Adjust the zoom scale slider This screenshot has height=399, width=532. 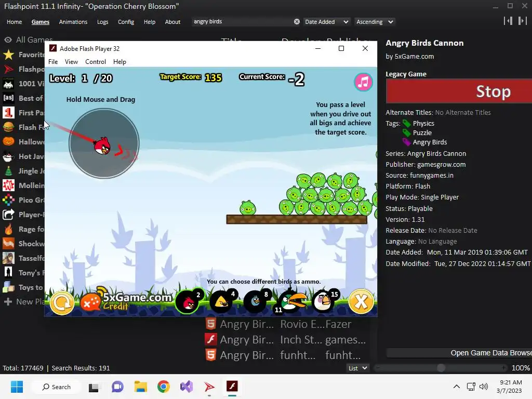coord(441,368)
